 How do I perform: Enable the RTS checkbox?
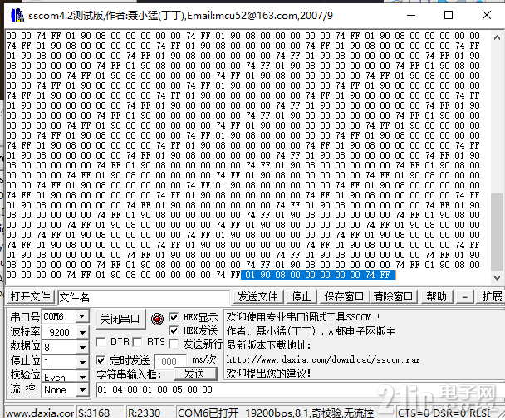tap(138, 342)
